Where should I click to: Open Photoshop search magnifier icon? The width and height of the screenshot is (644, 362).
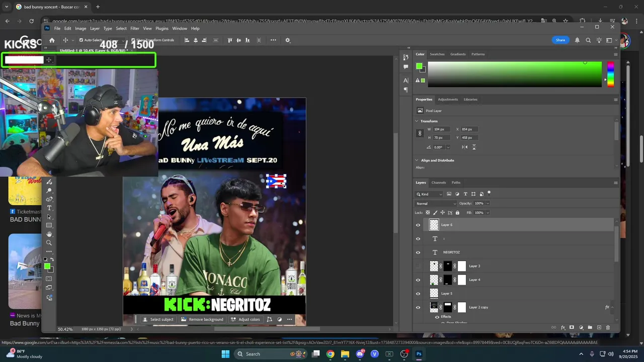coord(588,40)
